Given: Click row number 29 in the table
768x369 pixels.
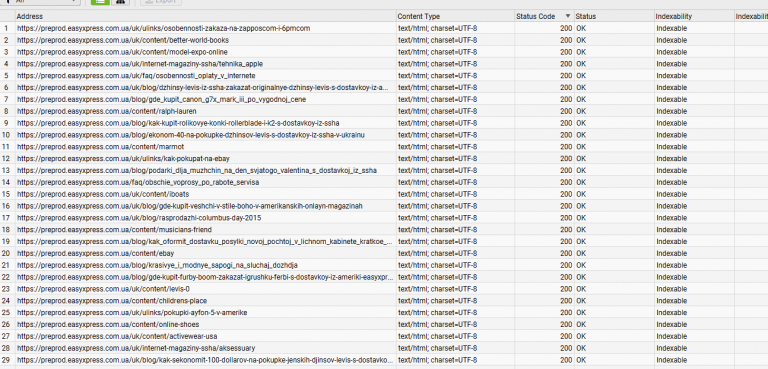Looking at the screenshot, I should [x=6, y=360].
